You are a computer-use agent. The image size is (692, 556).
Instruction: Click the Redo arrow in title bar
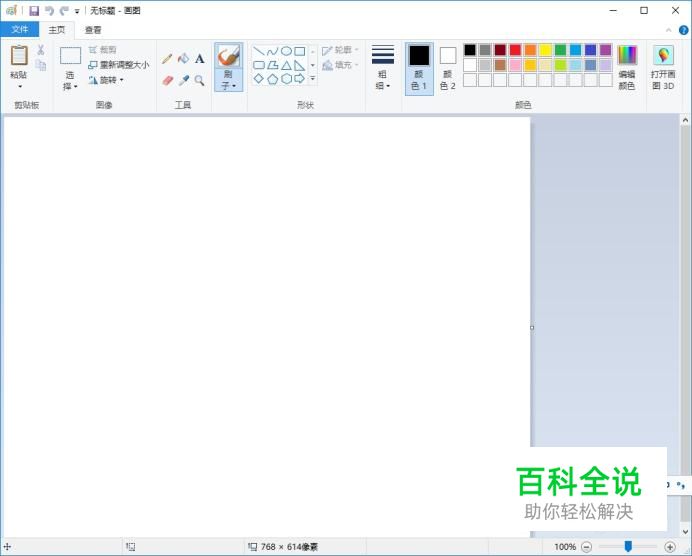click(64, 11)
